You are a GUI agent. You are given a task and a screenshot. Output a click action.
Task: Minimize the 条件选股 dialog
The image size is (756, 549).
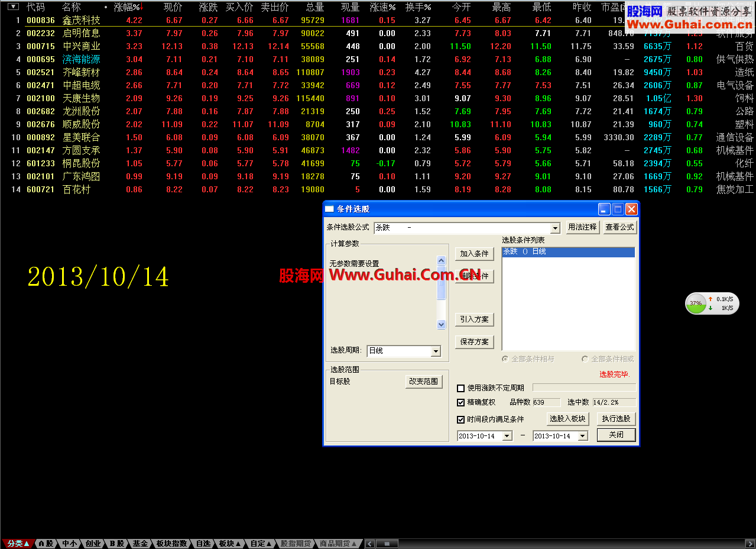pos(604,209)
